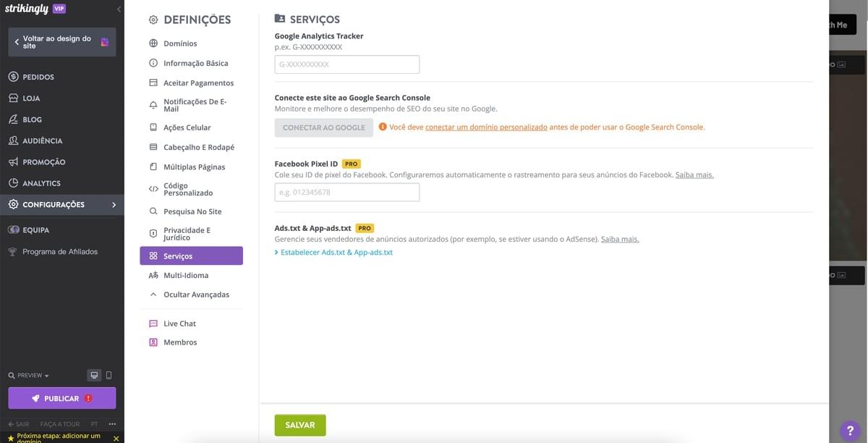Viewport: 868px width, 443px height.
Task: Click the Google Analytics Tracker input field
Action: (x=346, y=64)
